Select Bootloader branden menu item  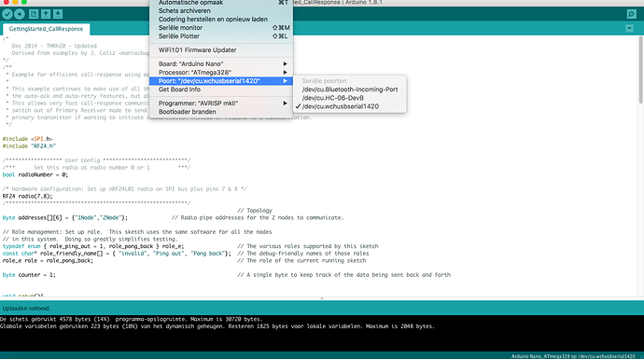point(221,112)
